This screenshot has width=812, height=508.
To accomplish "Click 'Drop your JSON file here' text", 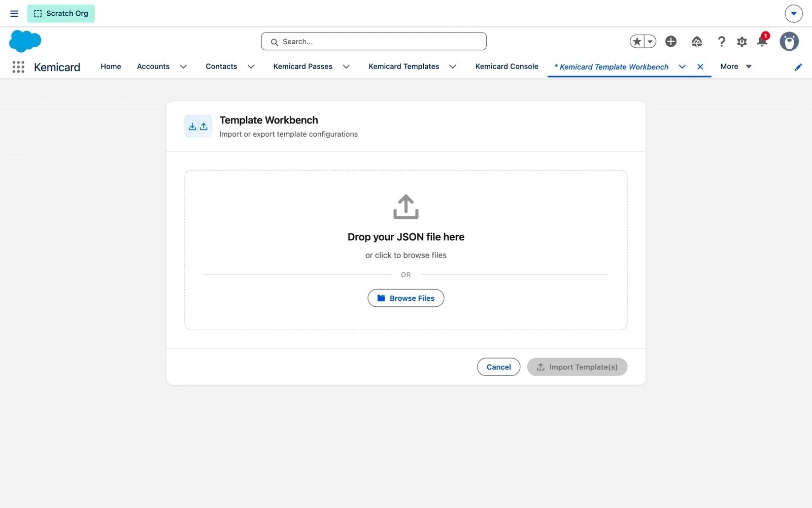I will click(x=406, y=237).
